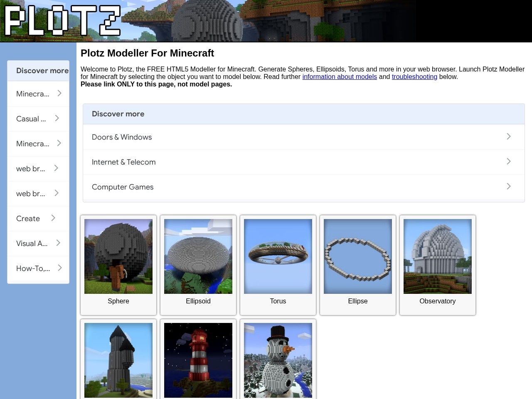Expand the Internet & Telecom chevron
Screen dimensions: 532x399
click(x=509, y=161)
